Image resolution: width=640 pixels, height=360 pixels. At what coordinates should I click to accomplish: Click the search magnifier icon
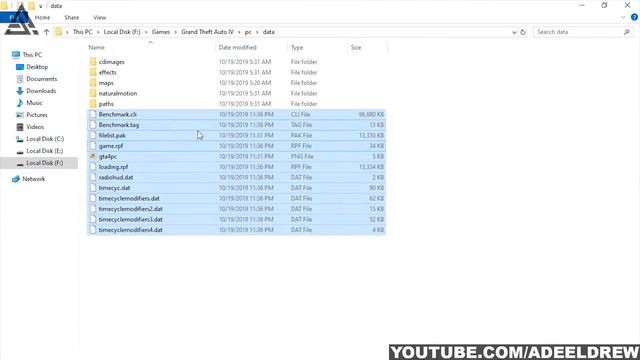[x=627, y=32]
